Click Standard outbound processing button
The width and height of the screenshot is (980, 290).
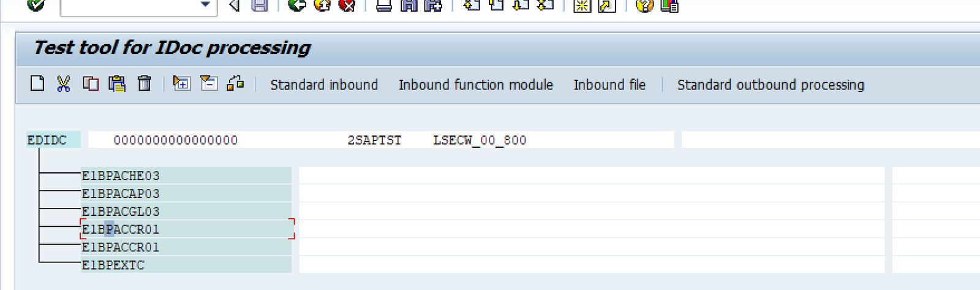click(770, 85)
